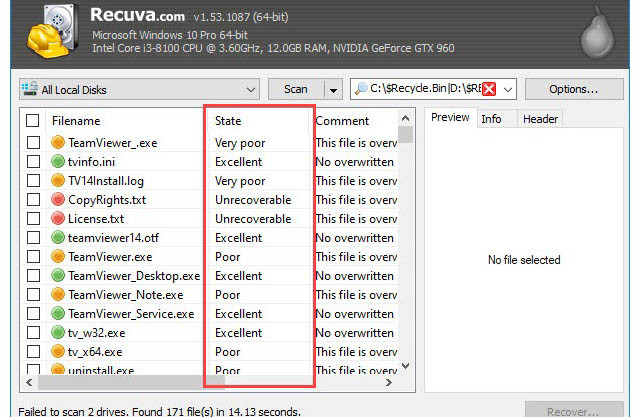Click the vertical scrollbar thumb
This screenshot has height=417, width=640.
pos(405,135)
